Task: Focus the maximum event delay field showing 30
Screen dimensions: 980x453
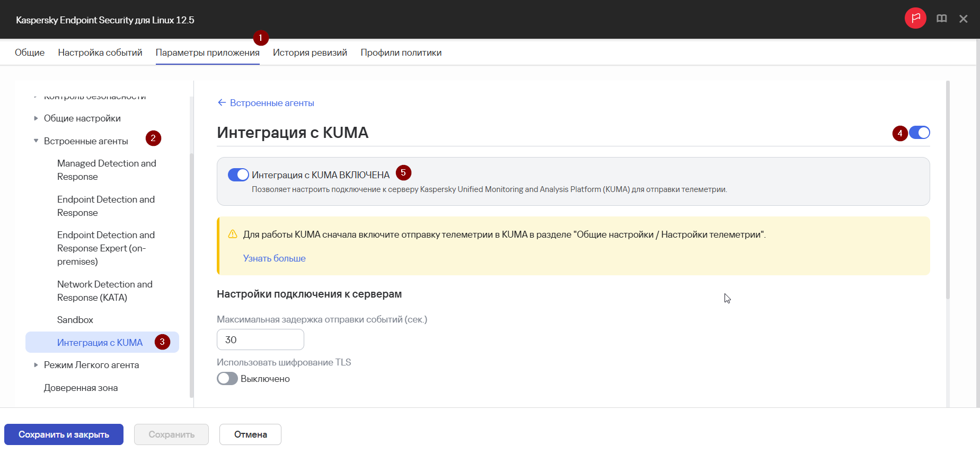Action: pyautogui.click(x=260, y=339)
